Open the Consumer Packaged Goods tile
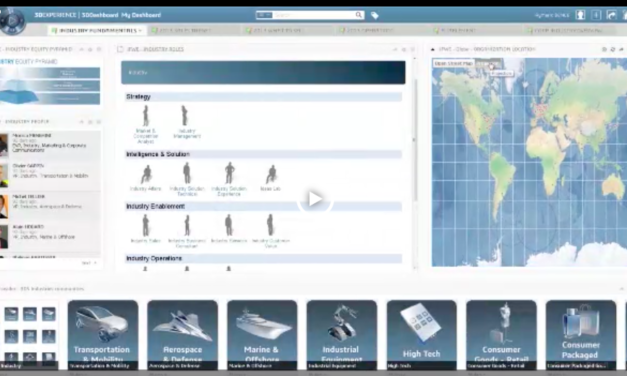 pos(581,335)
